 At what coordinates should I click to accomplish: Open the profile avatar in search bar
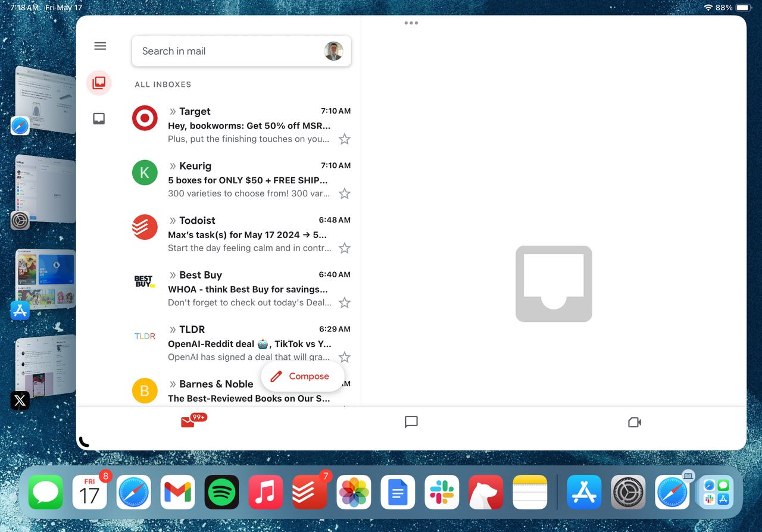pyautogui.click(x=333, y=51)
